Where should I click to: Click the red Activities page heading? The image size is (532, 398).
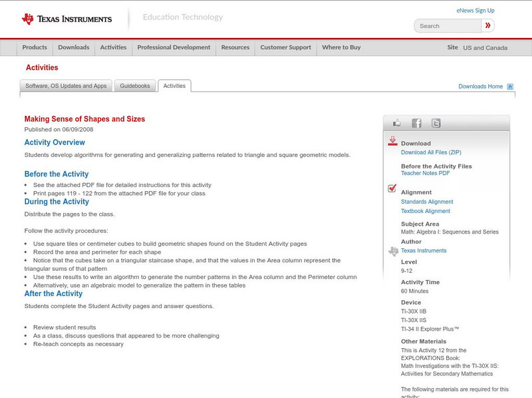[x=42, y=68]
